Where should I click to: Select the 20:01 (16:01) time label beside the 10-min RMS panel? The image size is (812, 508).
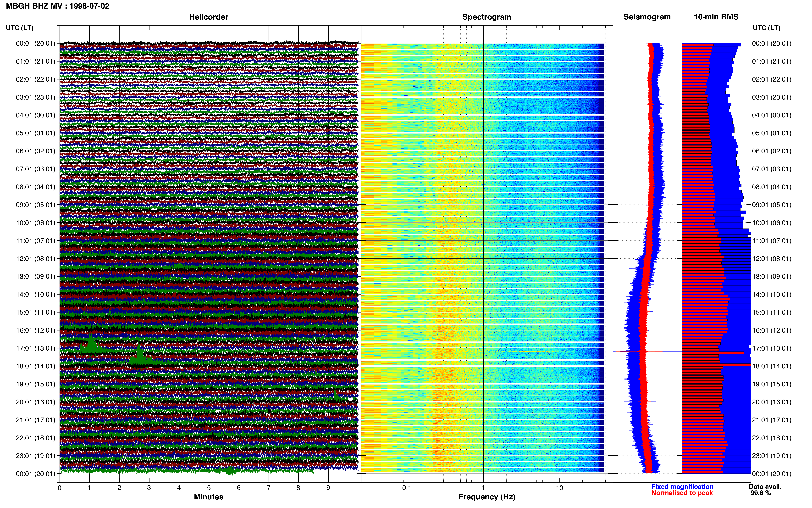tap(772, 402)
